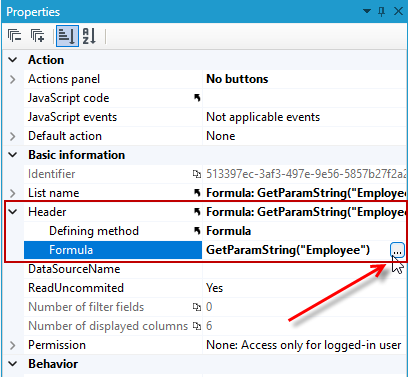Collapse the Basic information section
The height and width of the screenshot is (377, 408).
13,155
